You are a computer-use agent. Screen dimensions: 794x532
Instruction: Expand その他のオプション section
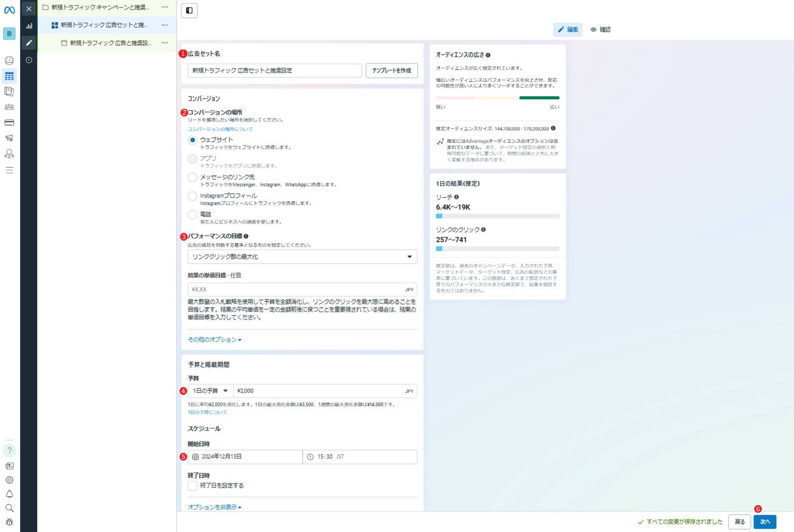[214, 339]
